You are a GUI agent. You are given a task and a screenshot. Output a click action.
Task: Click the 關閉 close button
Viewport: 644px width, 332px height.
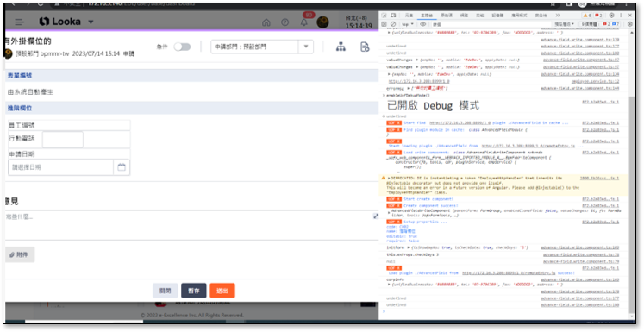point(166,291)
